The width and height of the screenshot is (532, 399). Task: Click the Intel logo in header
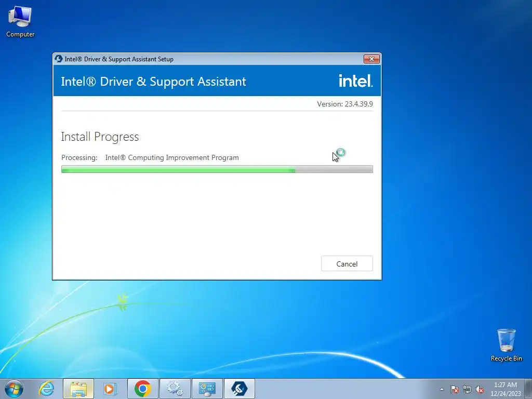click(355, 81)
